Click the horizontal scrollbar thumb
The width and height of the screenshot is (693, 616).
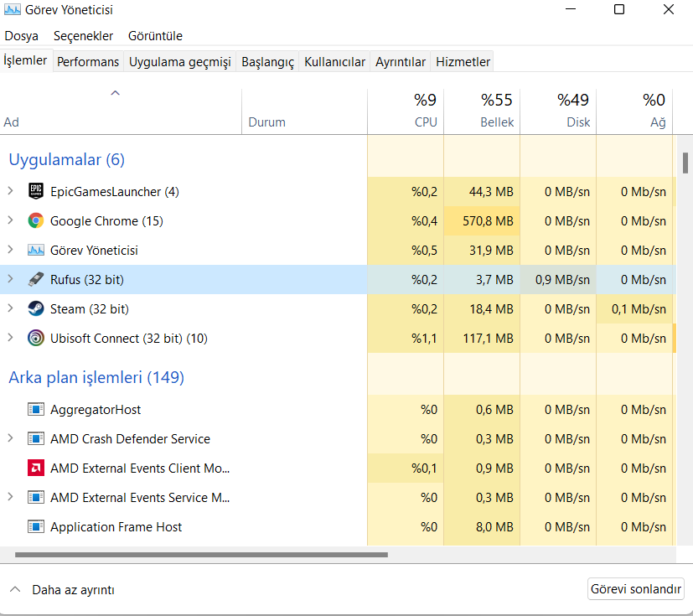[x=202, y=555]
